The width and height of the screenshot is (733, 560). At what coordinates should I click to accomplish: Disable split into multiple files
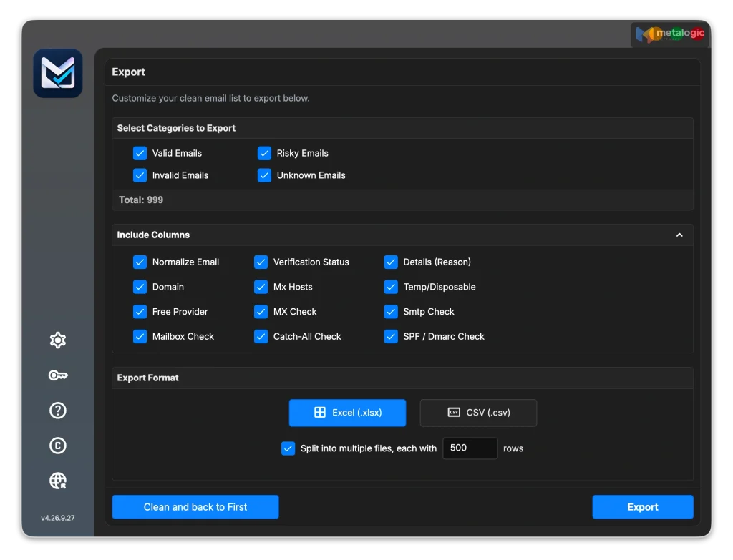click(x=288, y=448)
